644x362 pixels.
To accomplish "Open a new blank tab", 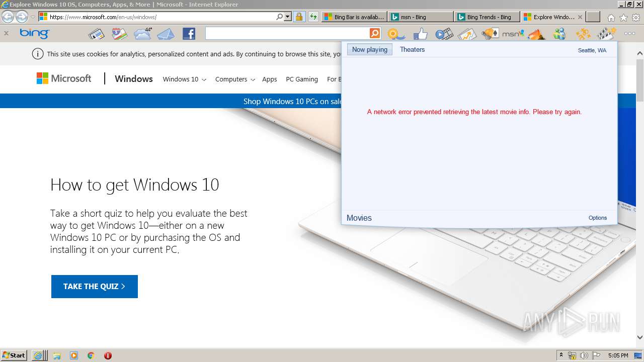I will [x=593, y=17].
